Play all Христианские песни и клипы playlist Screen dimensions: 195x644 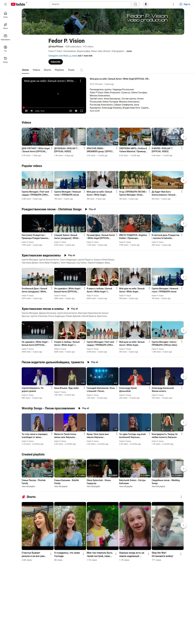(73, 309)
